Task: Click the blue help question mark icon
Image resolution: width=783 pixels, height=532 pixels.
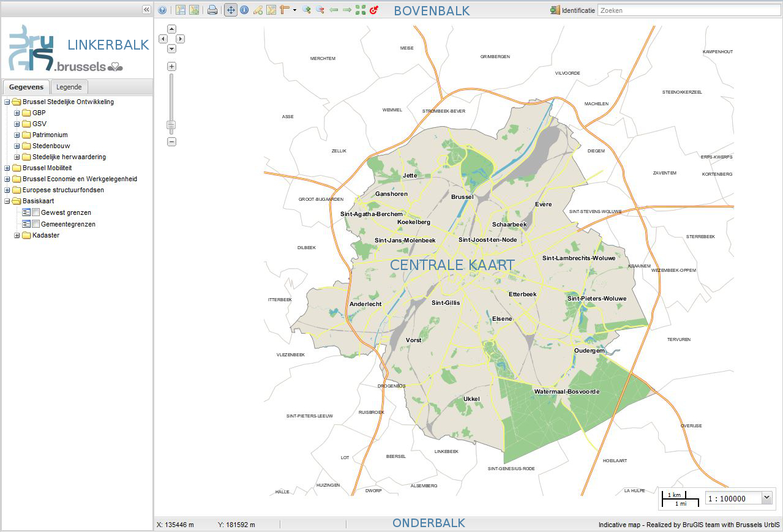Action: (162, 10)
